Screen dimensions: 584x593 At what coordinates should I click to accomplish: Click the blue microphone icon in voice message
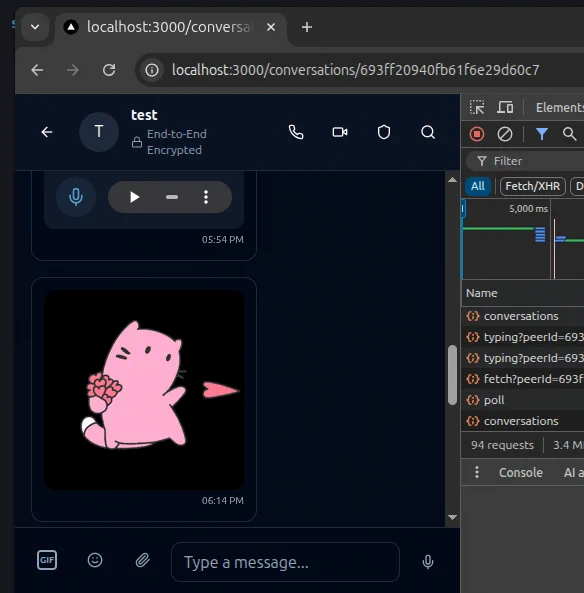76,197
